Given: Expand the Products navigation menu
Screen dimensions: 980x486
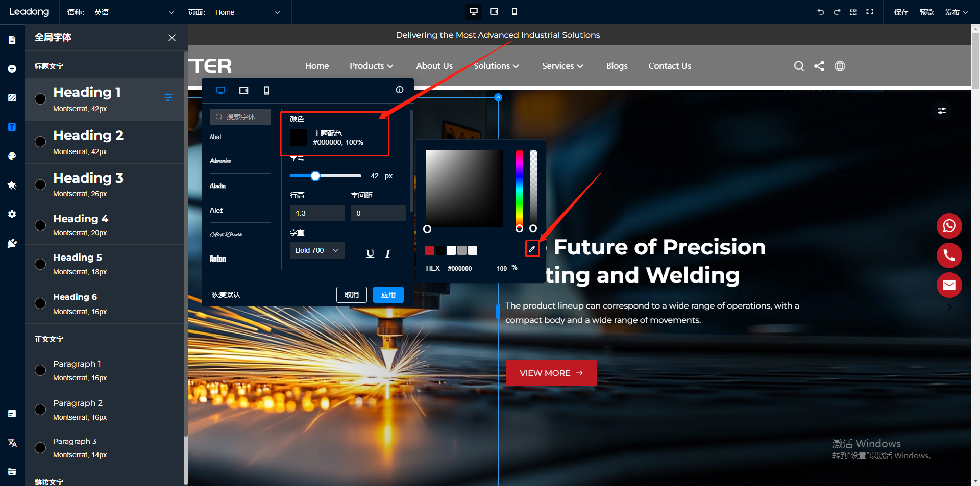Looking at the screenshot, I should pos(371,66).
